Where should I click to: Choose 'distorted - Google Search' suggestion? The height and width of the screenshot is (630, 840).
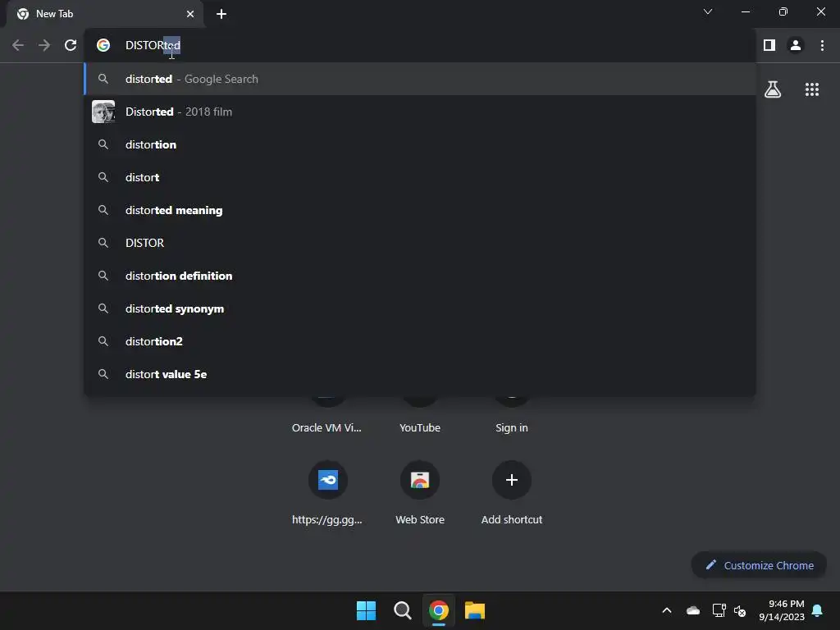pos(420,79)
